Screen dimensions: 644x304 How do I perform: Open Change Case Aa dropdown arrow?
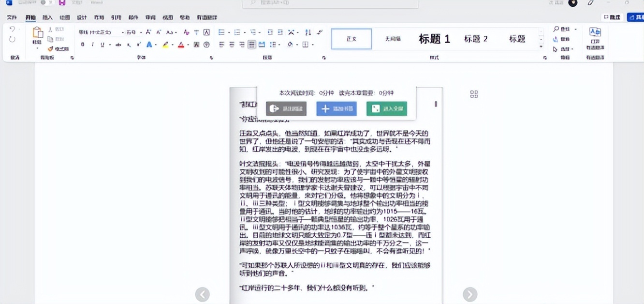click(176, 32)
